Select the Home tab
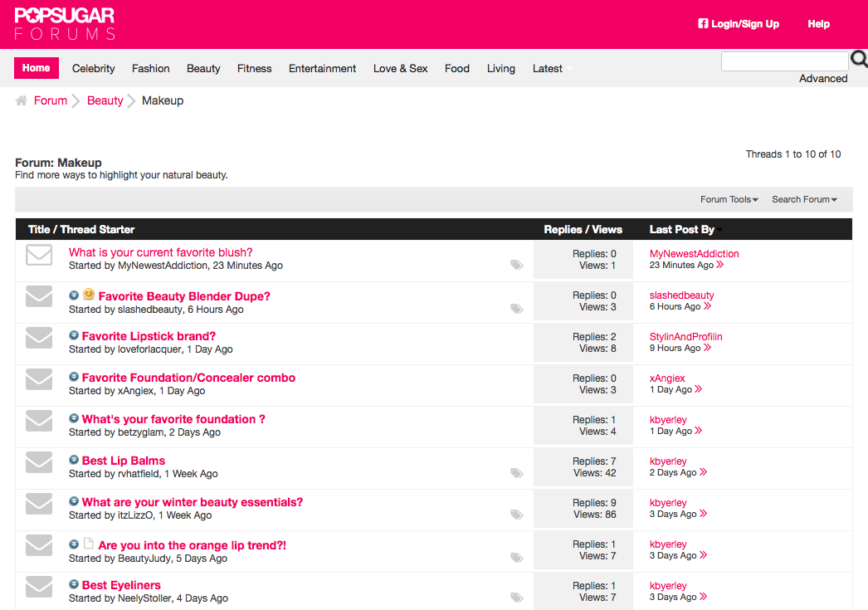The height and width of the screenshot is (610, 868). click(x=36, y=68)
